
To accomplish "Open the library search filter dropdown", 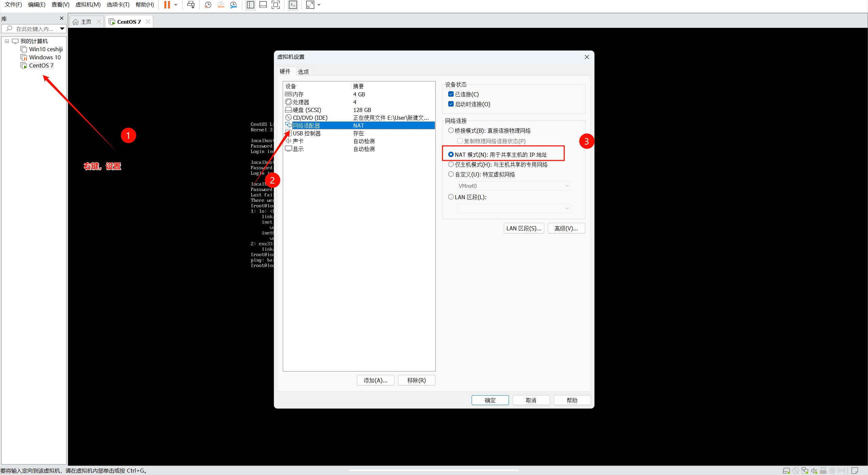I will [x=62, y=29].
